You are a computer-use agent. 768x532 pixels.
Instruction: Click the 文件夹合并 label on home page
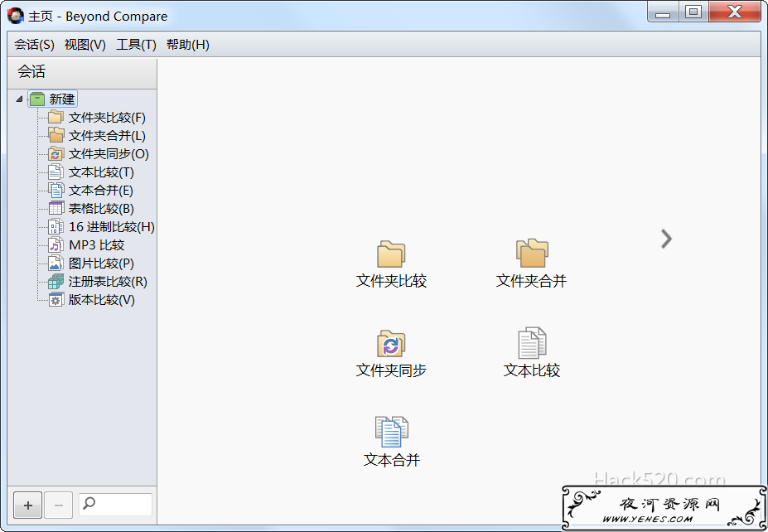[531, 281]
